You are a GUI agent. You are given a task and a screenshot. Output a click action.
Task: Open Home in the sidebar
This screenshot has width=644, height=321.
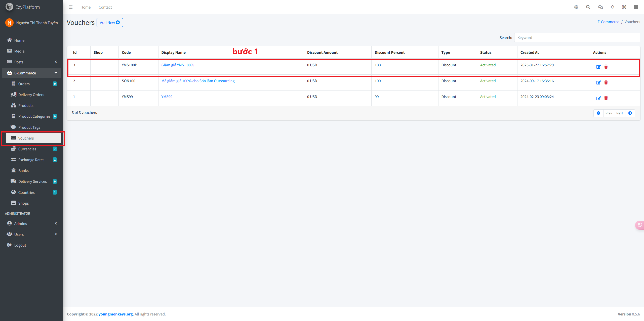31,40
